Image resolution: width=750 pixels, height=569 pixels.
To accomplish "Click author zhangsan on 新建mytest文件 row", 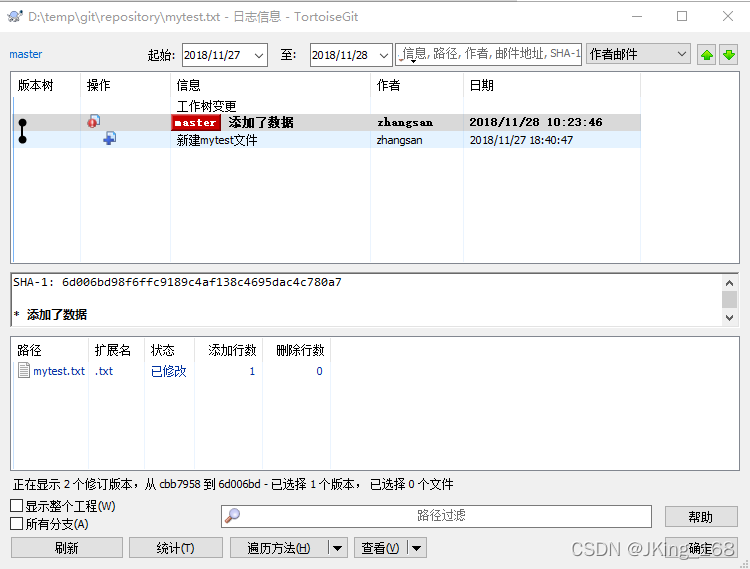I will pos(399,140).
